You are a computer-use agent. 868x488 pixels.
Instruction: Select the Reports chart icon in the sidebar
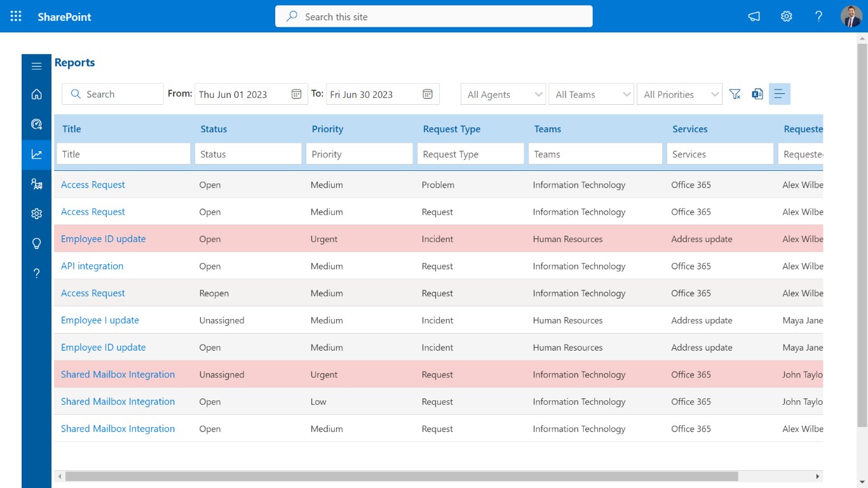coord(36,154)
